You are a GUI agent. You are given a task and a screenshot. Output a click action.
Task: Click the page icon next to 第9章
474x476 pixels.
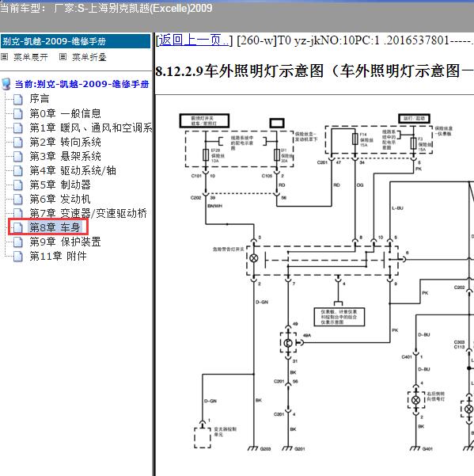coord(18,242)
